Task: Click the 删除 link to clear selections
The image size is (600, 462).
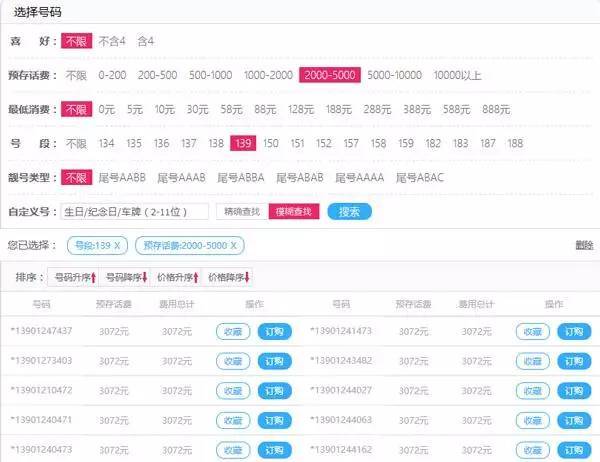Action: pyautogui.click(x=584, y=245)
